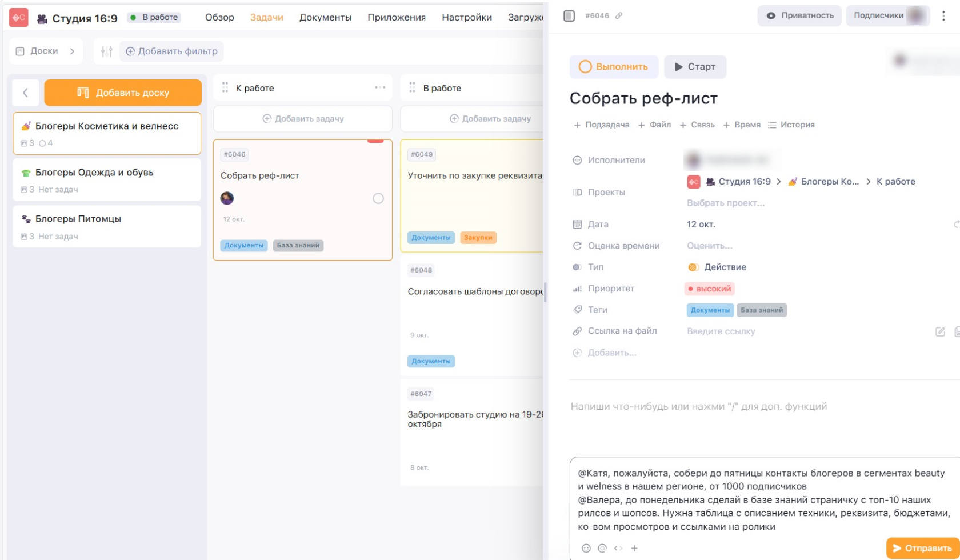Switch to the Документы tab

325,18
